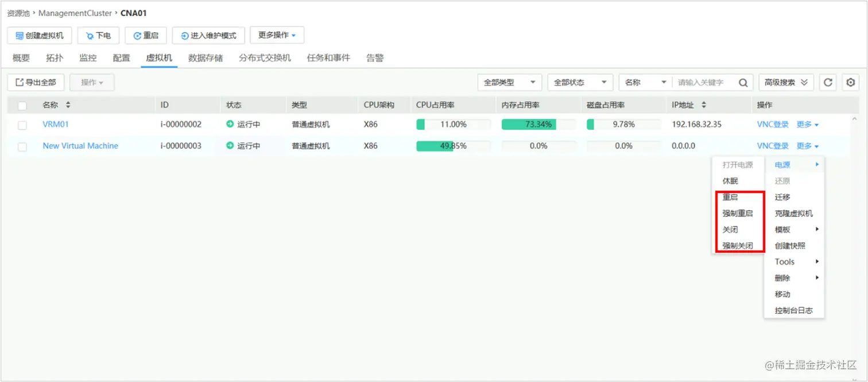868x382 pixels.
Task: Click VNC登录 for New Virtual Machine
Action: 773,146
